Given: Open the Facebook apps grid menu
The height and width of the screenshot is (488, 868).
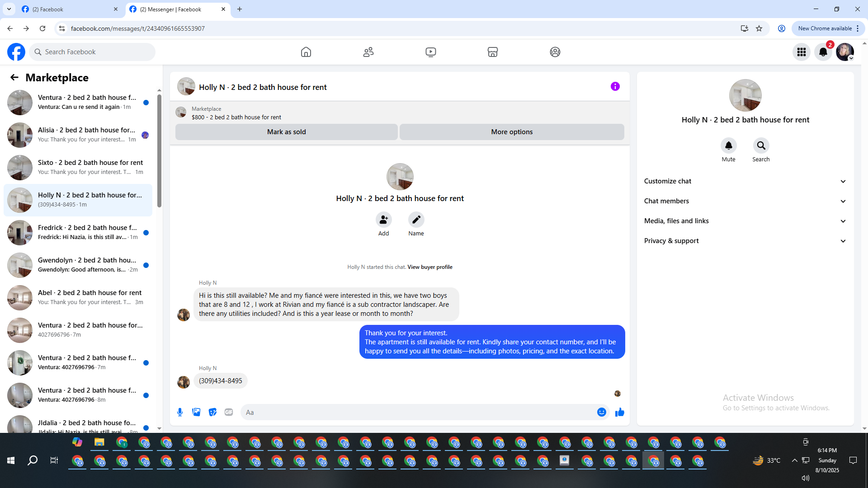Looking at the screenshot, I should click(x=801, y=52).
